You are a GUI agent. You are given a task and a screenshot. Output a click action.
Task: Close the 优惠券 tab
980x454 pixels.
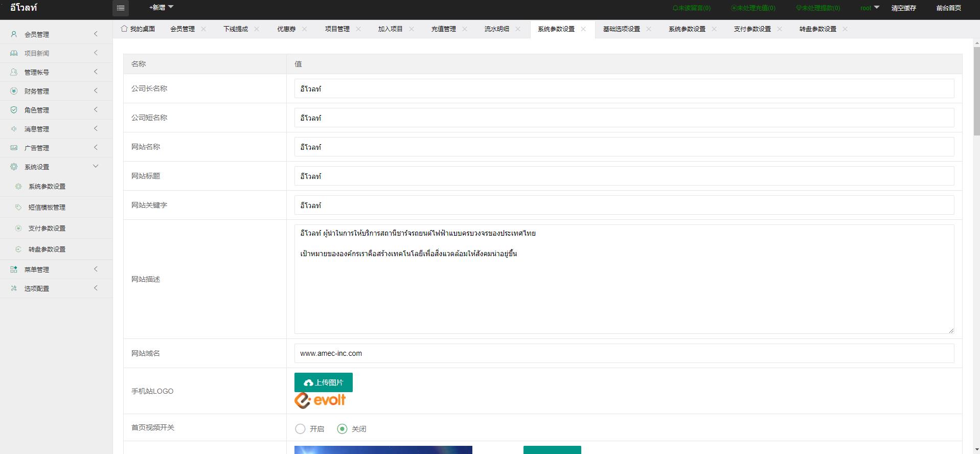[x=305, y=29]
